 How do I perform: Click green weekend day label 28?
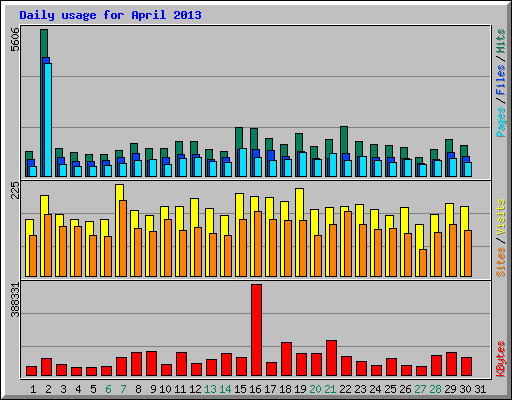(435, 389)
